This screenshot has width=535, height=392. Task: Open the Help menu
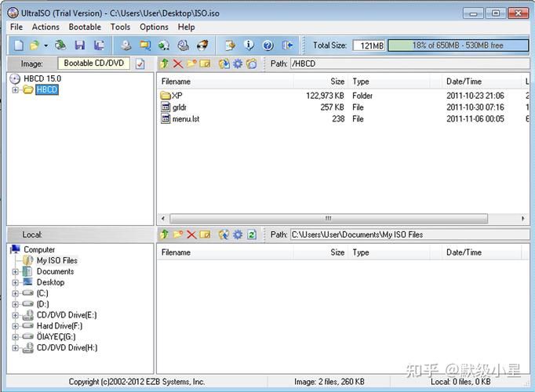186,27
